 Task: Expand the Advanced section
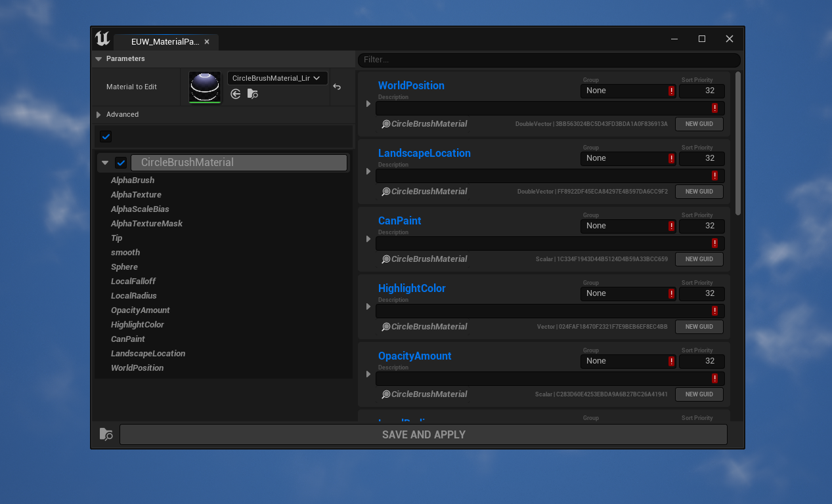point(99,114)
